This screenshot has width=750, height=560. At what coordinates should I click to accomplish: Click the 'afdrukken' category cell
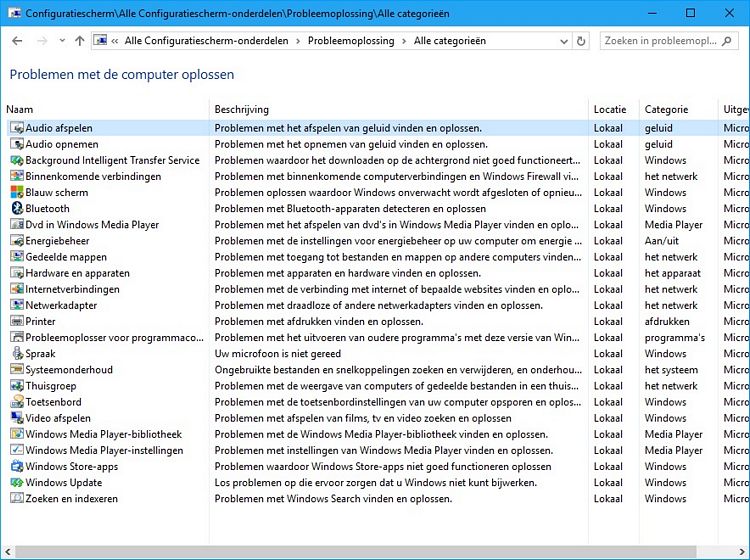click(x=667, y=321)
